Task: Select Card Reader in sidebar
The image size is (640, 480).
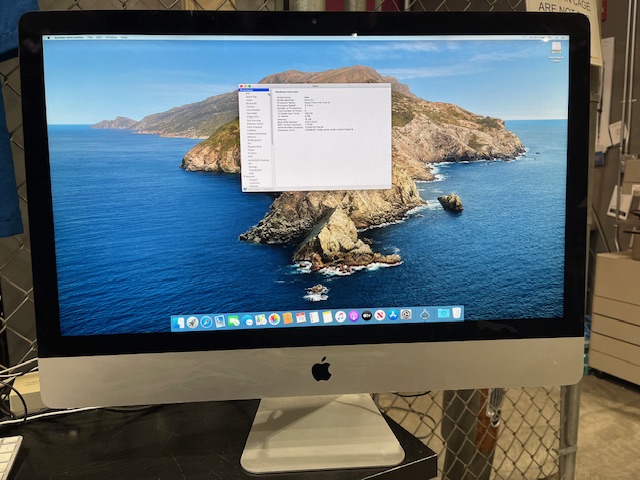Action: pyautogui.click(x=253, y=110)
